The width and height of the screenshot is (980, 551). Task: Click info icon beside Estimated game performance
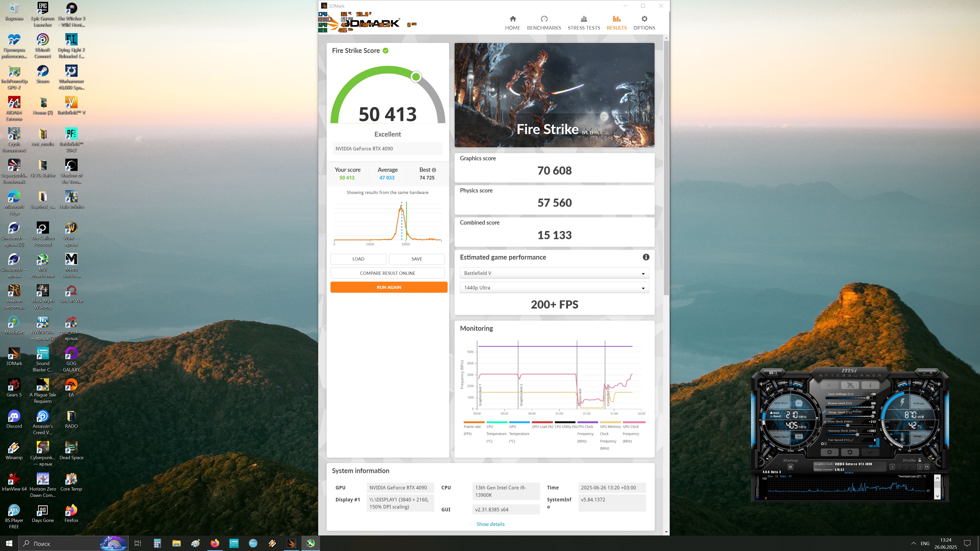pos(646,257)
